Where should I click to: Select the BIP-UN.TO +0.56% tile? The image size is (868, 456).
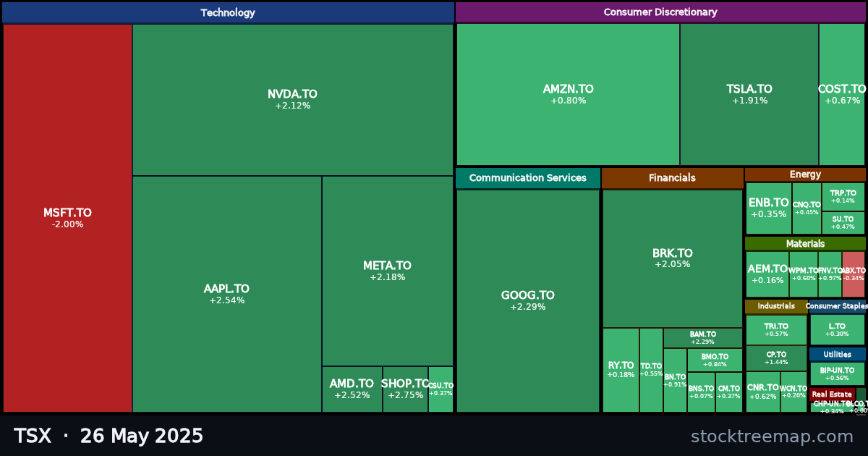[x=837, y=374]
